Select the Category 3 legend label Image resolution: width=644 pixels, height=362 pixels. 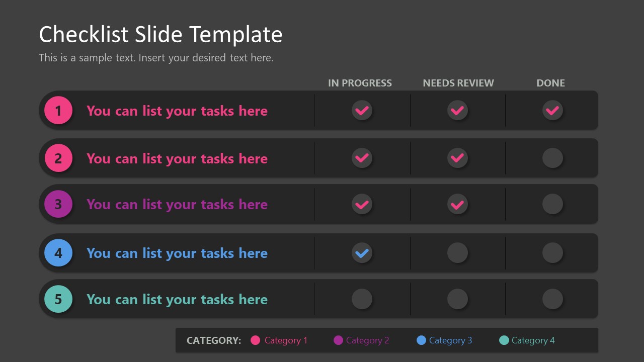pos(450,340)
